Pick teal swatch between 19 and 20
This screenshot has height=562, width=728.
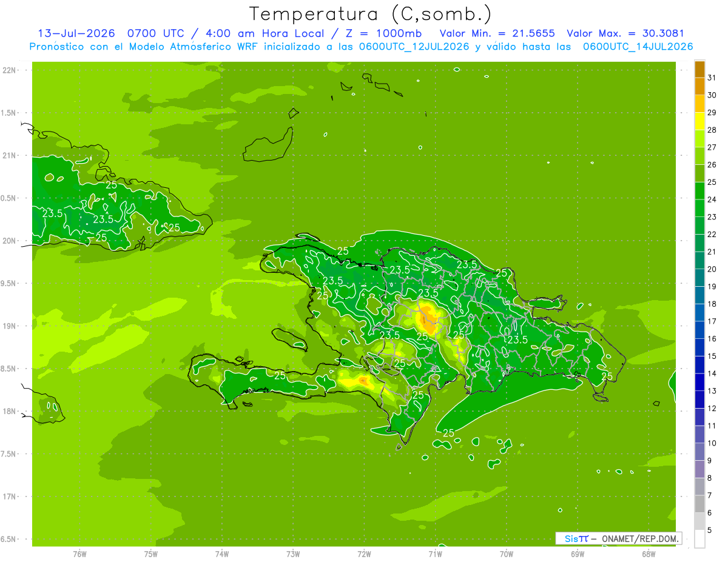(x=699, y=278)
